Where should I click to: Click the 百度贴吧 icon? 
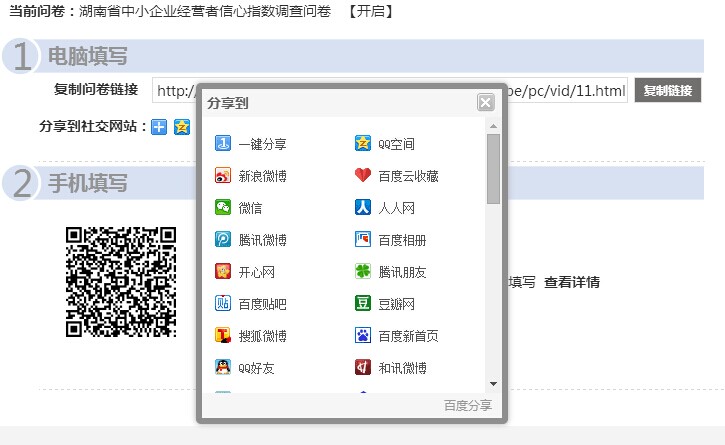pyautogui.click(x=223, y=303)
